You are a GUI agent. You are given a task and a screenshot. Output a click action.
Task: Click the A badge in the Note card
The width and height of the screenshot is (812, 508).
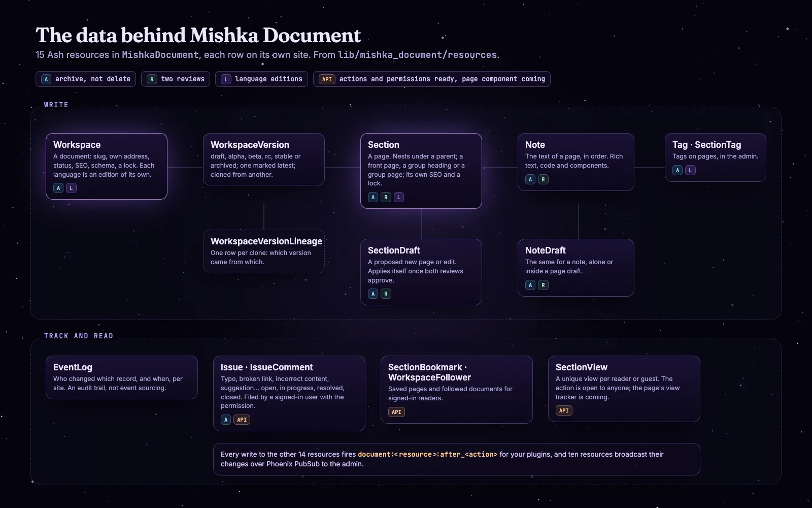coord(530,179)
